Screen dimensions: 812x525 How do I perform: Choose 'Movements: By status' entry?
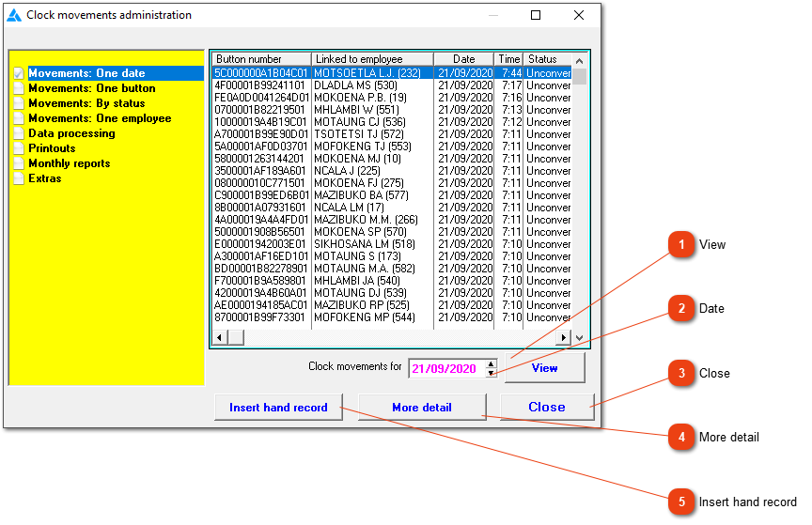(x=86, y=103)
